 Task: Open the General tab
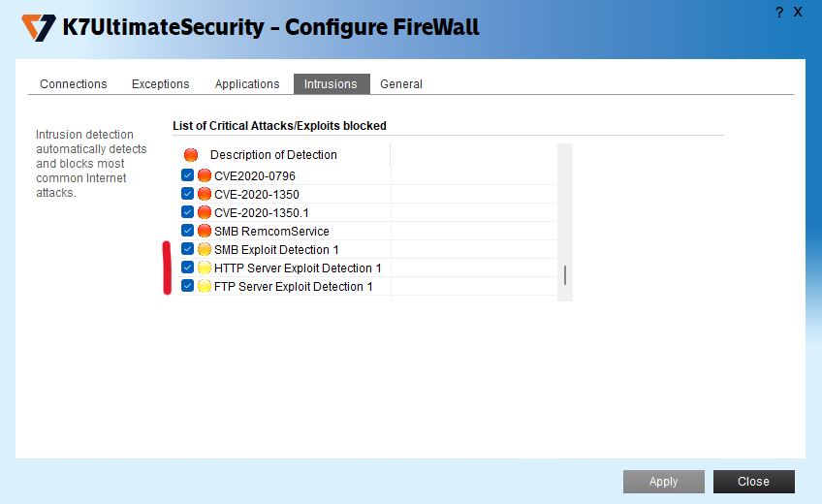click(401, 84)
